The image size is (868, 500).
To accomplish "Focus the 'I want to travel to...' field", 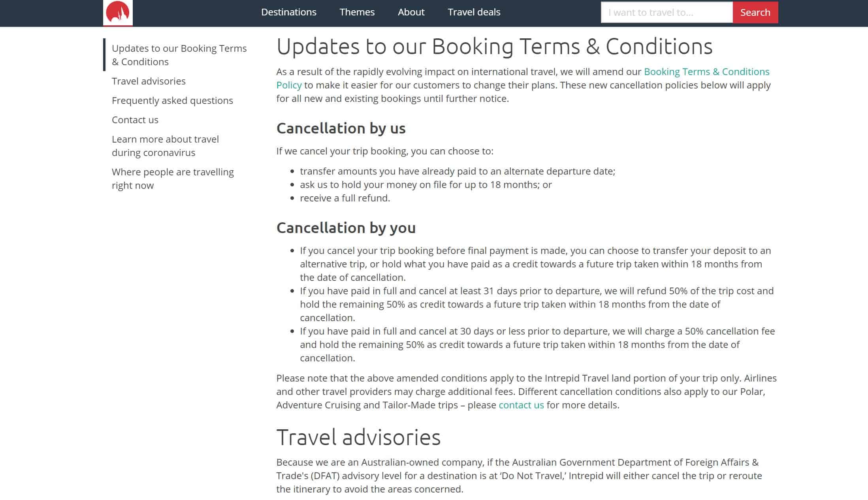I will [x=667, y=12].
